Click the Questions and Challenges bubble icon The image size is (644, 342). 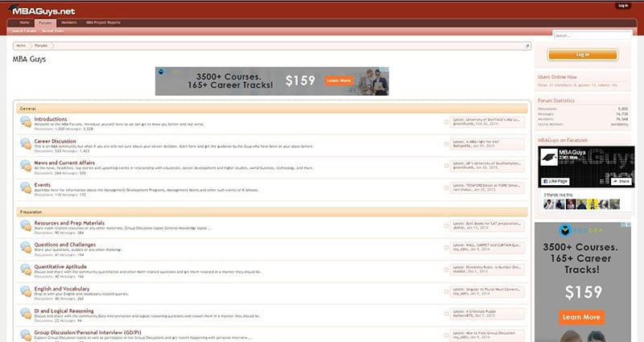[x=26, y=248]
